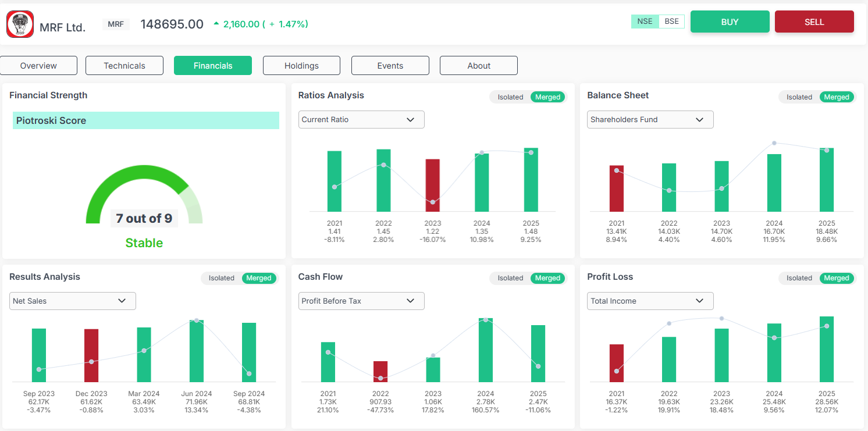The height and width of the screenshot is (431, 868).
Task: Click the 148695.00 share price
Action: (x=172, y=24)
